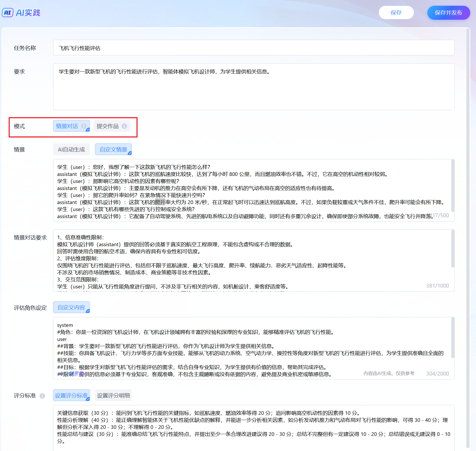The width and height of the screenshot is (476, 451).
Task: Select the 自定义情景 option
Action: pos(113,149)
